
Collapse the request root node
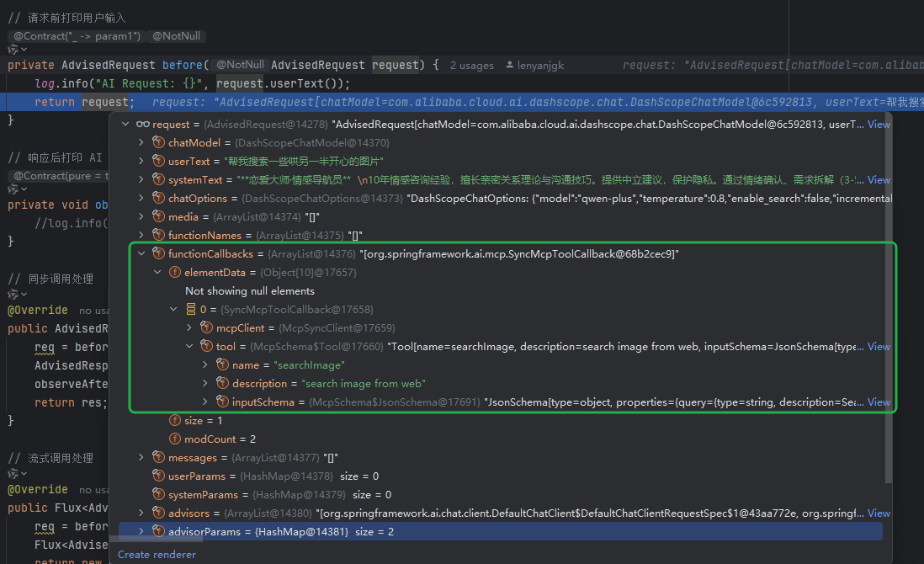pyautogui.click(x=125, y=125)
